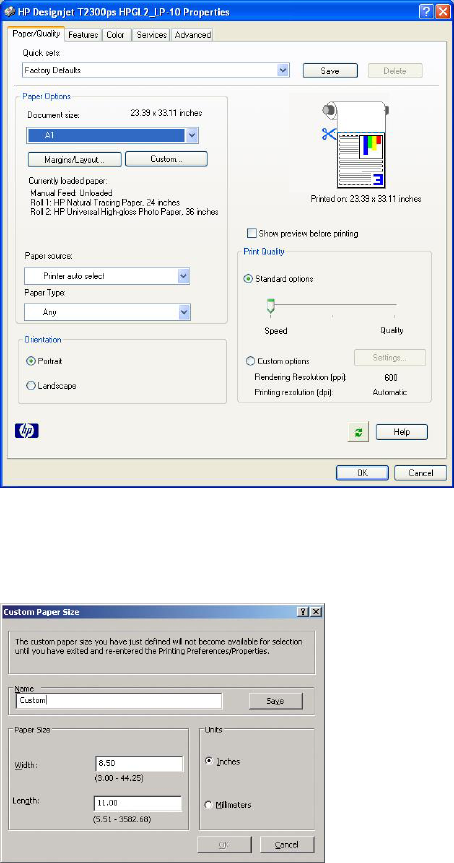Close the Custom Paper Size dialog
454x863 pixels.
(x=316, y=612)
